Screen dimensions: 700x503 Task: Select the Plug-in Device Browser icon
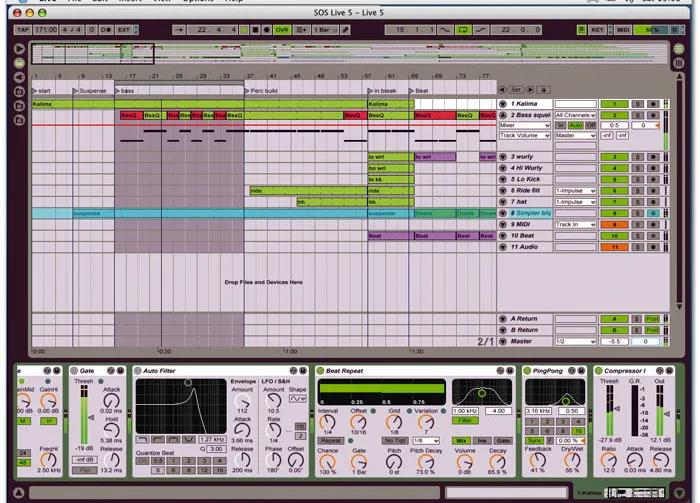click(x=19, y=77)
